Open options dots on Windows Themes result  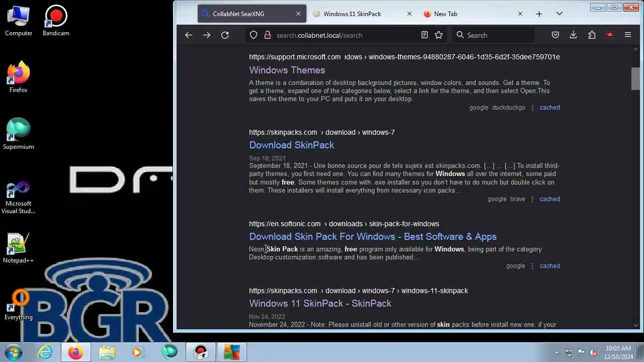532,108
